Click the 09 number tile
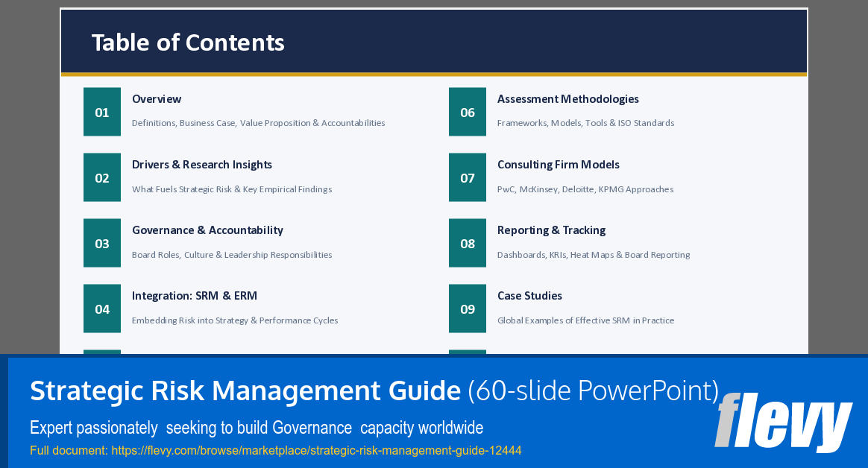Image resolution: width=868 pixels, height=468 pixels. coord(468,309)
